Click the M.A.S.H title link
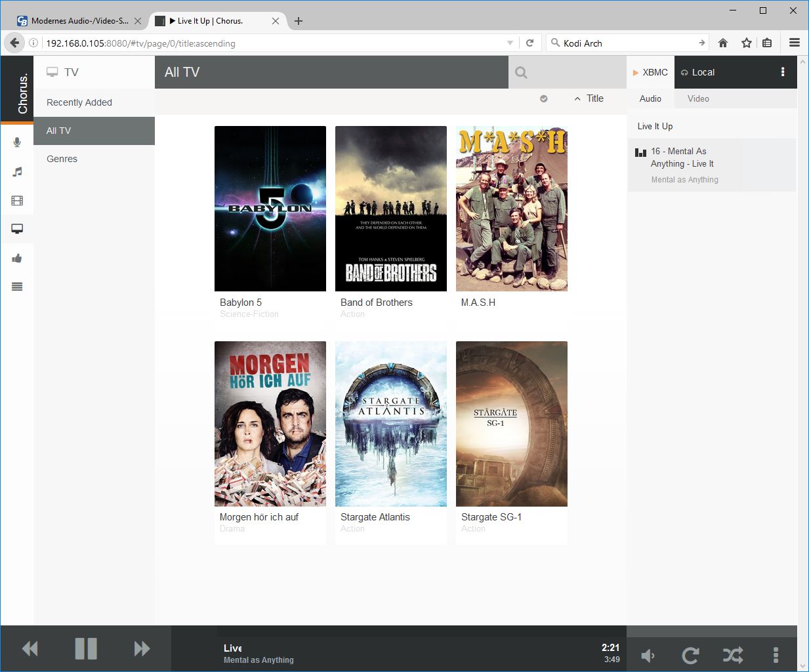 pos(478,303)
